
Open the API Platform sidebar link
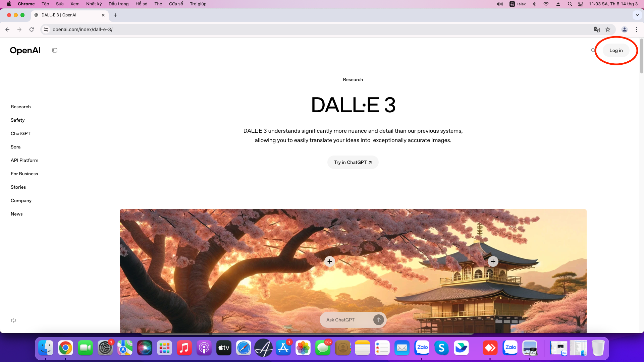[24, 160]
